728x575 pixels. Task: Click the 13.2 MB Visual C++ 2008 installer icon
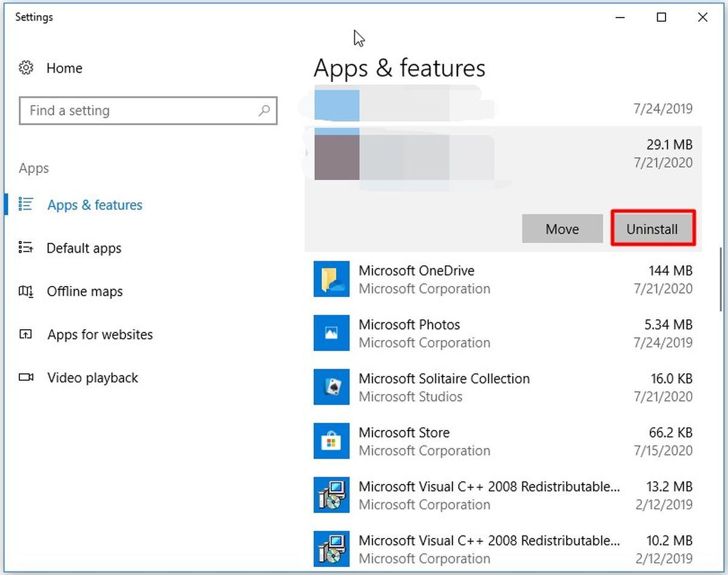(x=331, y=495)
